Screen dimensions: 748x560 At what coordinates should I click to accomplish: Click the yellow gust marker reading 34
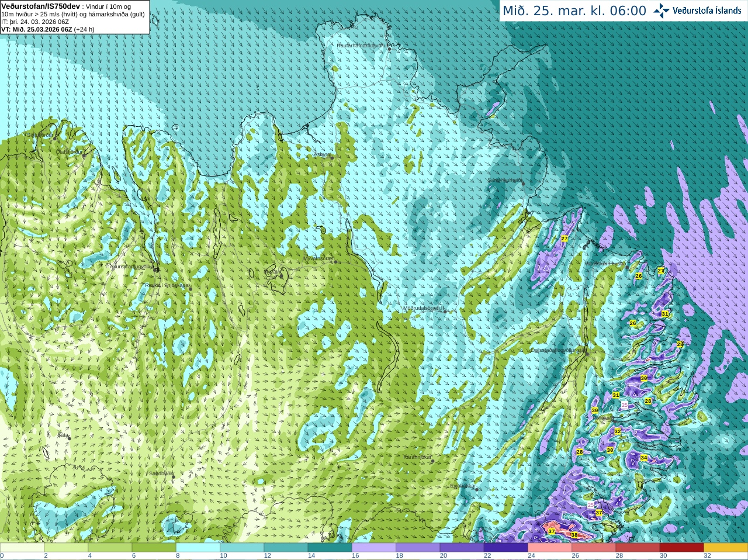[643, 458]
